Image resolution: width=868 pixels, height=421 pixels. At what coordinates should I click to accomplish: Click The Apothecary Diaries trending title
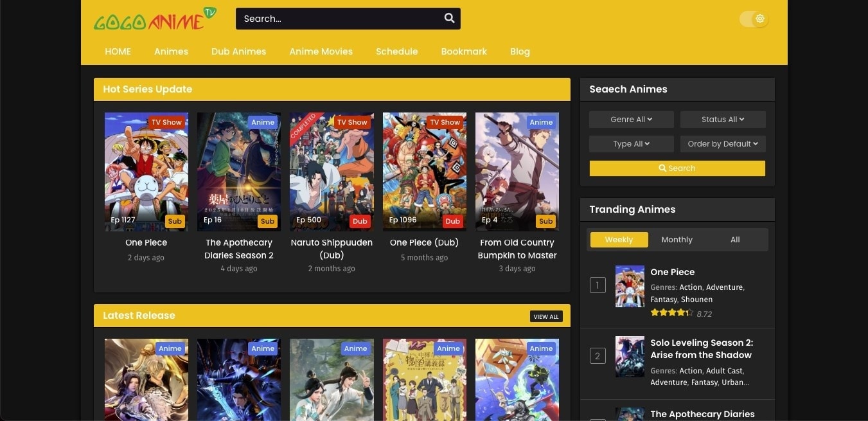point(702,414)
